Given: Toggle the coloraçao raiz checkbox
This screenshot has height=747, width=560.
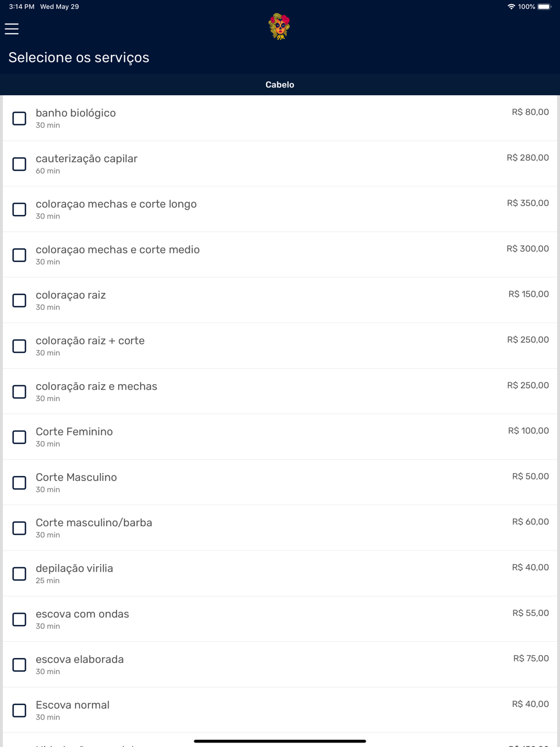Looking at the screenshot, I should [20, 301].
